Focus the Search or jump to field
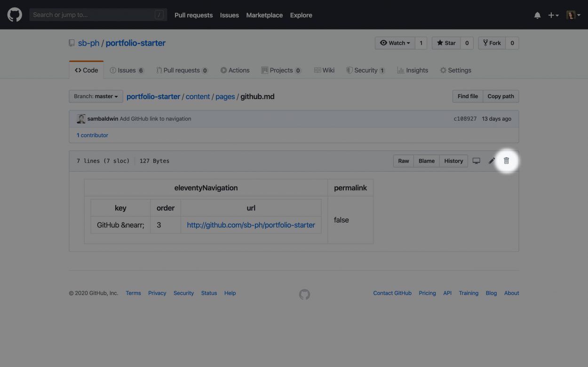This screenshot has width=588, height=367. tap(98, 15)
